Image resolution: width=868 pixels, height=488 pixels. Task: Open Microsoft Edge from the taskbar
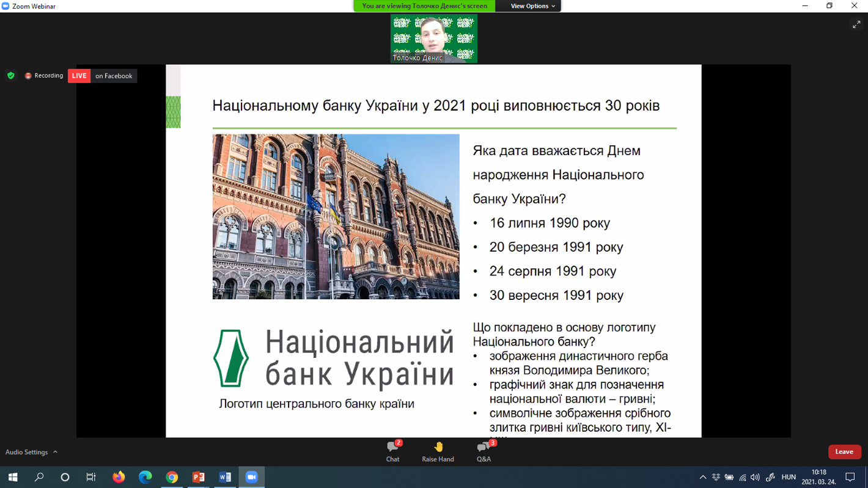point(145,477)
